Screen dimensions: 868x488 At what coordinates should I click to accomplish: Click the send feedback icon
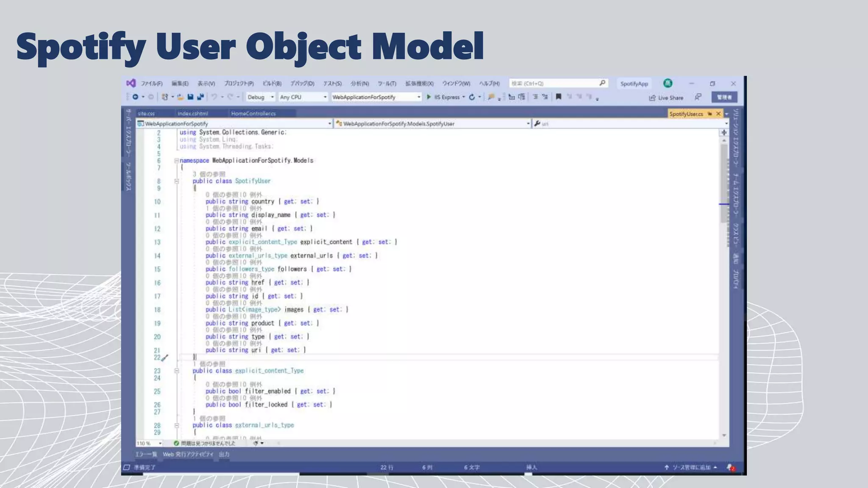(x=698, y=97)
